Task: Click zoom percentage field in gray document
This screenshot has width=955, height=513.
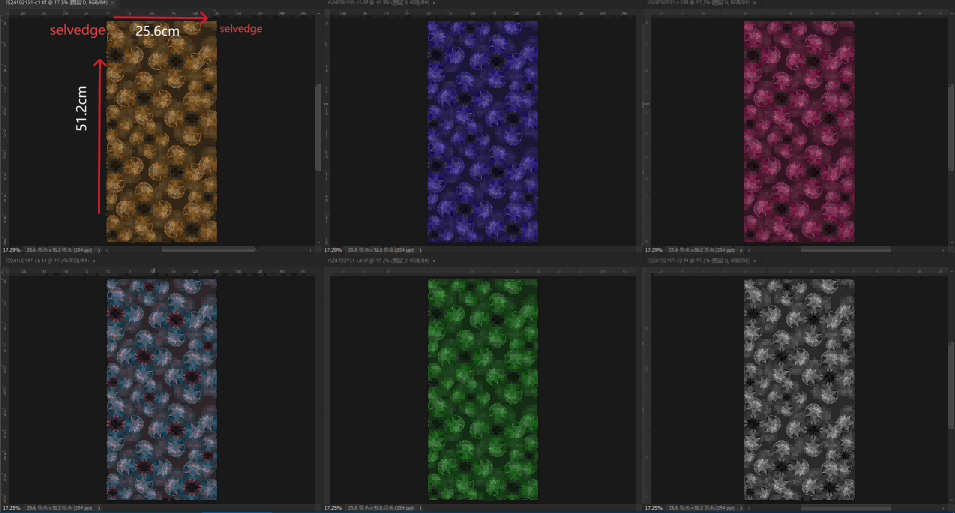Action: click(656, 507)
